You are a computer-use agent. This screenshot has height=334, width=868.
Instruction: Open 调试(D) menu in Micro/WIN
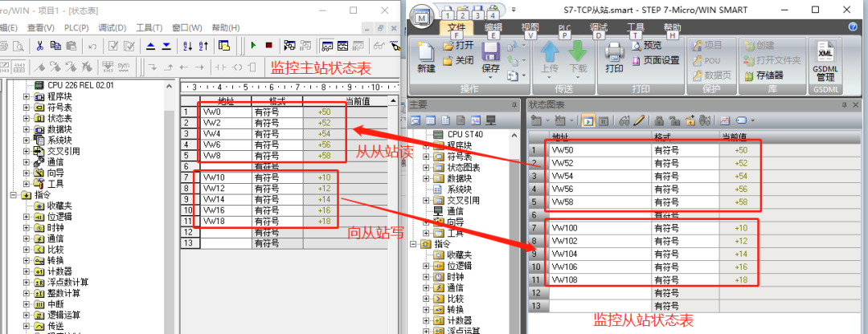[112, 27]
